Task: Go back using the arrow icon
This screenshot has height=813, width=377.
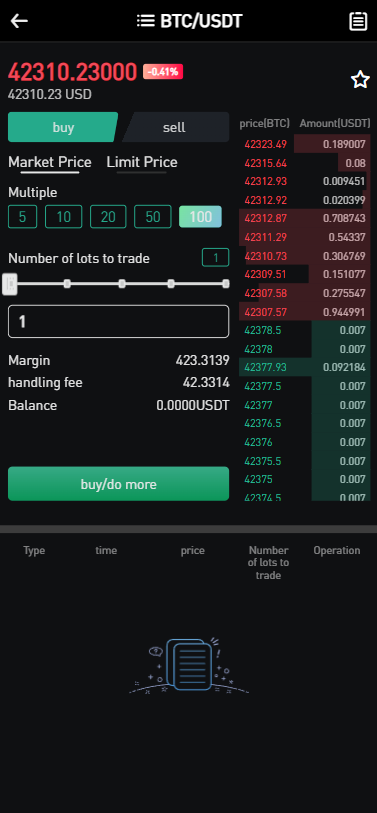Action: [x=19, y=21]
